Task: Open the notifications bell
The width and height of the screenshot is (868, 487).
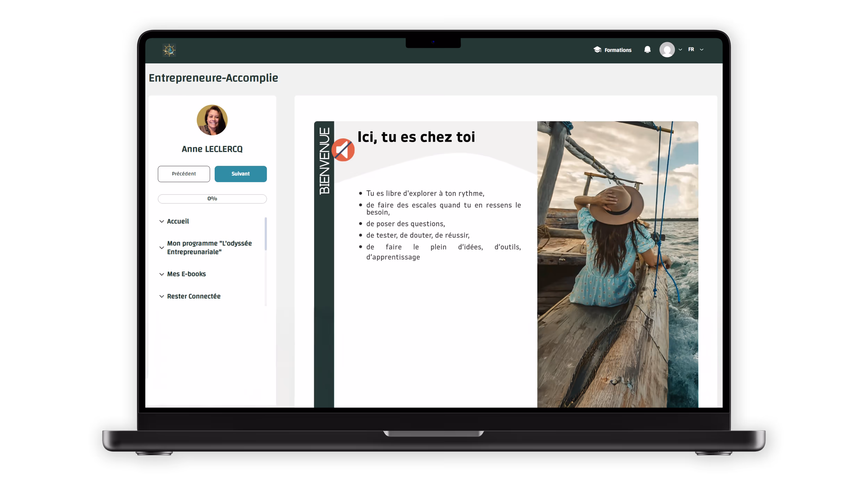Action: [647, 50]
